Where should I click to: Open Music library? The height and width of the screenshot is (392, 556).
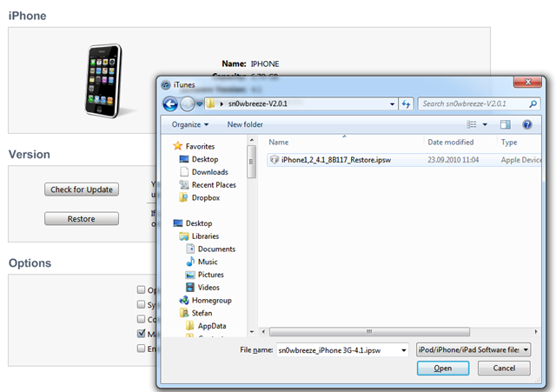coord(208,262)
